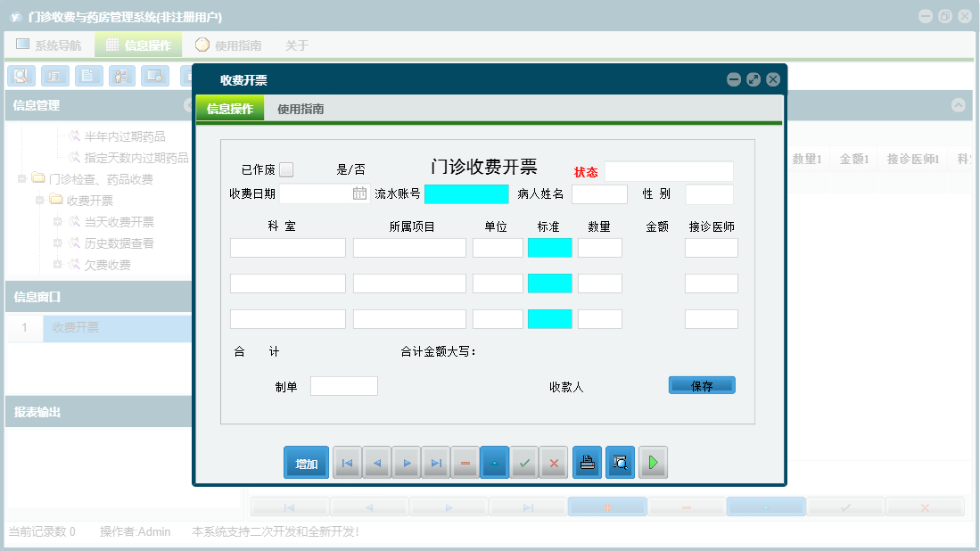This screenshot has height=551, width=980.
Task: Click the 保存 button
Action: pos(702,386)
